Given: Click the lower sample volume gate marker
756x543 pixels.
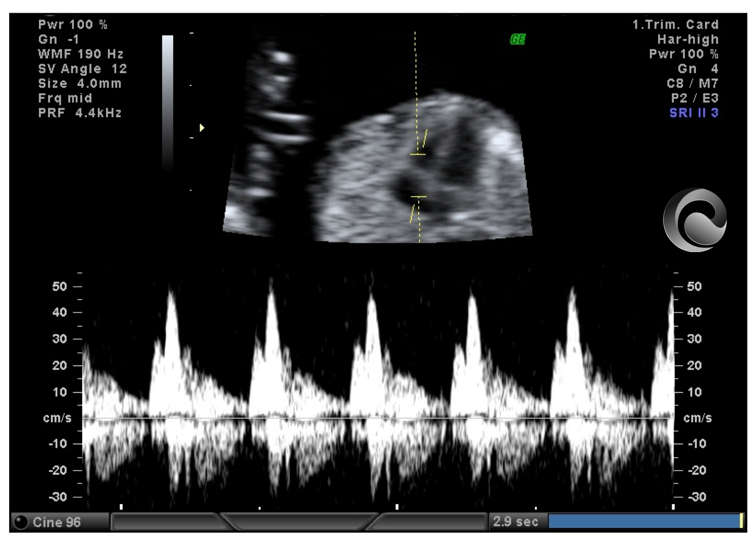Looking at the screenshot, I should (x=419, y=196).
